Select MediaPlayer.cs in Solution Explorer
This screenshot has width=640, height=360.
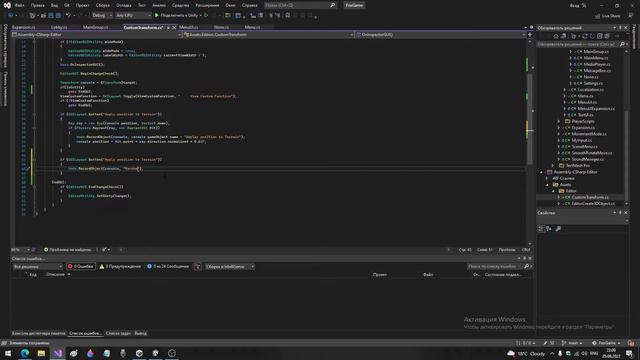coord(597,64)
